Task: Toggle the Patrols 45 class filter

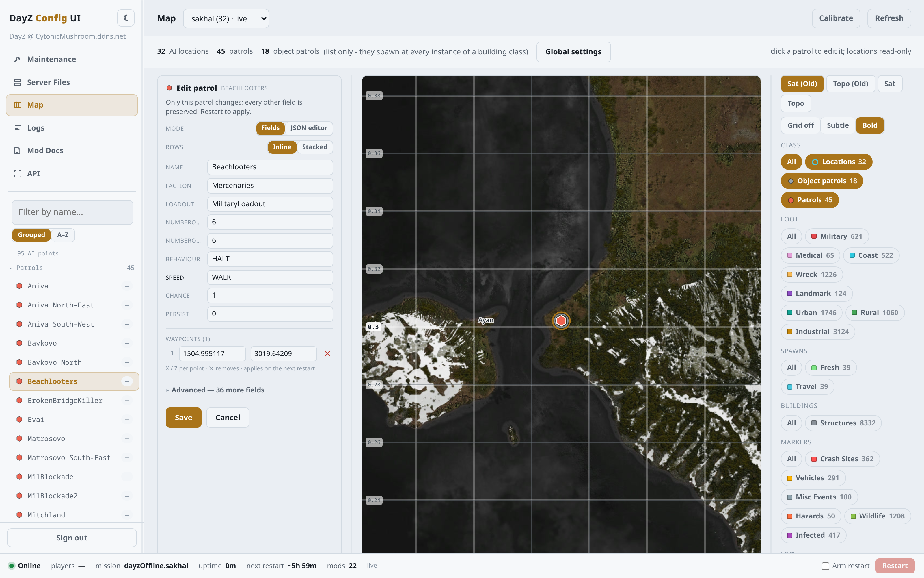Action: 809,200
